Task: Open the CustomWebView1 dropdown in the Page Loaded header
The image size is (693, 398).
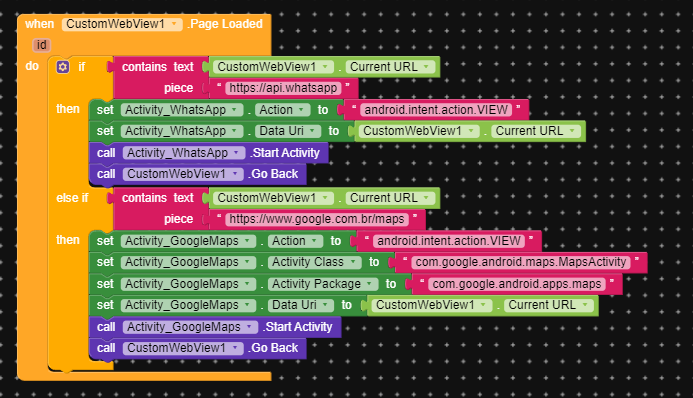Action: click(122, 24)
